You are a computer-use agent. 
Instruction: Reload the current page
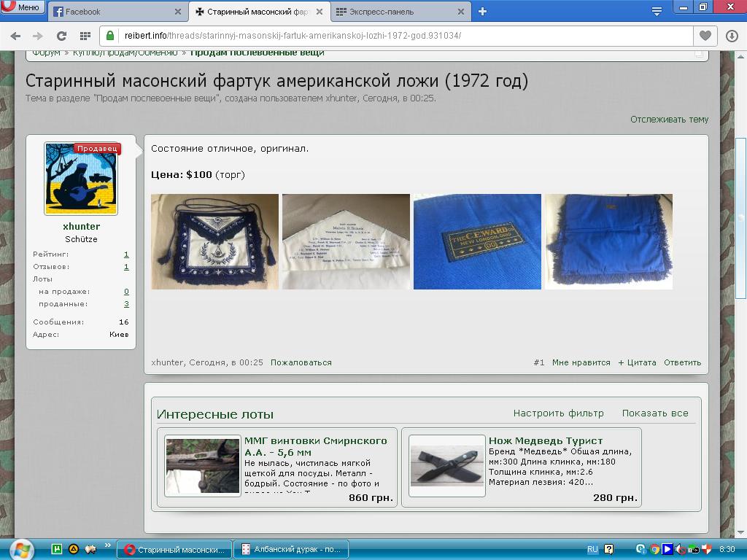[x=61, y=36]
